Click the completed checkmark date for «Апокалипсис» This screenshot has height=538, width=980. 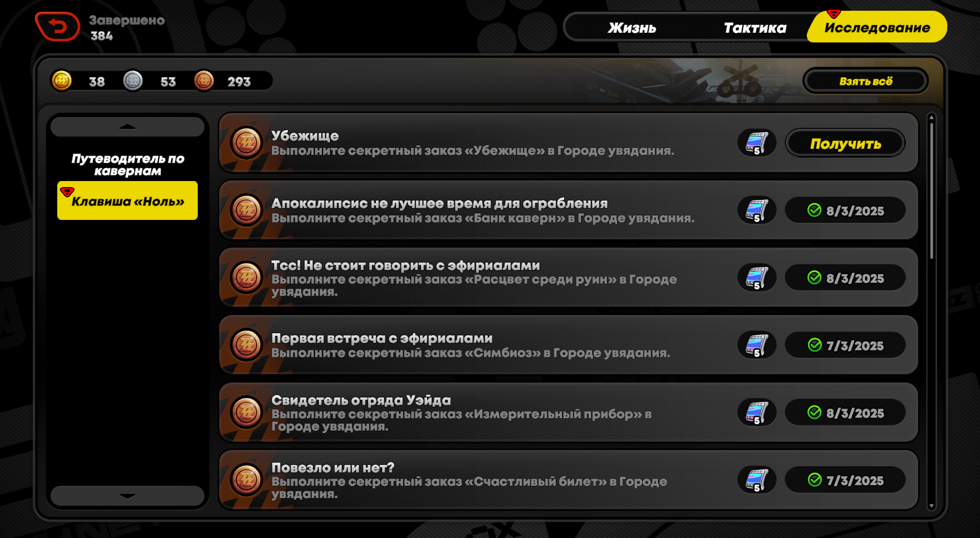pyautogui.click(x=845, y=210)
